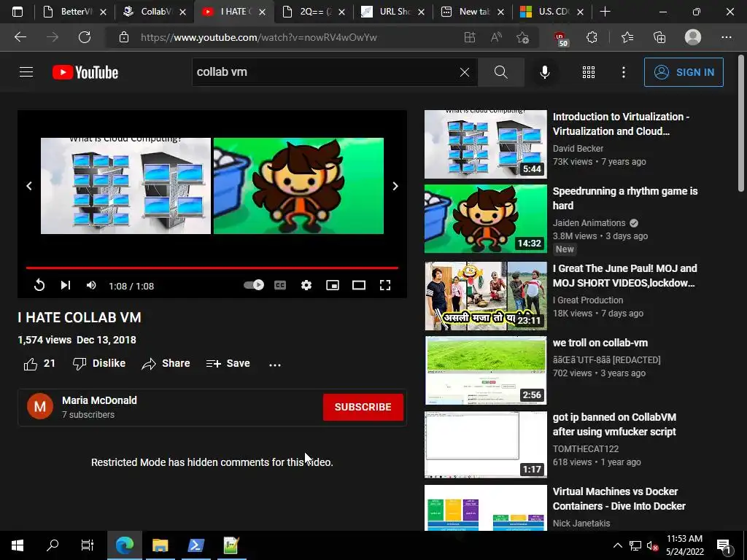The image size is (747, 560).
Task: Share the video
Action: (166, 363)
